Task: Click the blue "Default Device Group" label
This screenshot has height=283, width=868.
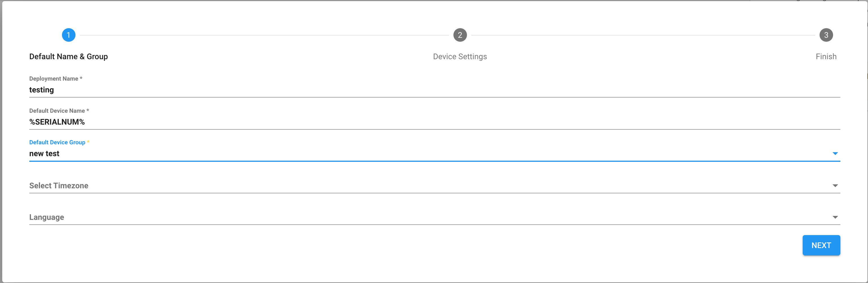Action: point(57,142)
